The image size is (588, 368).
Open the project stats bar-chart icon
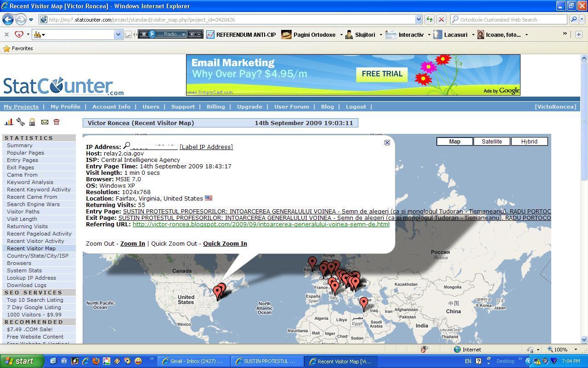click(9, 122)
